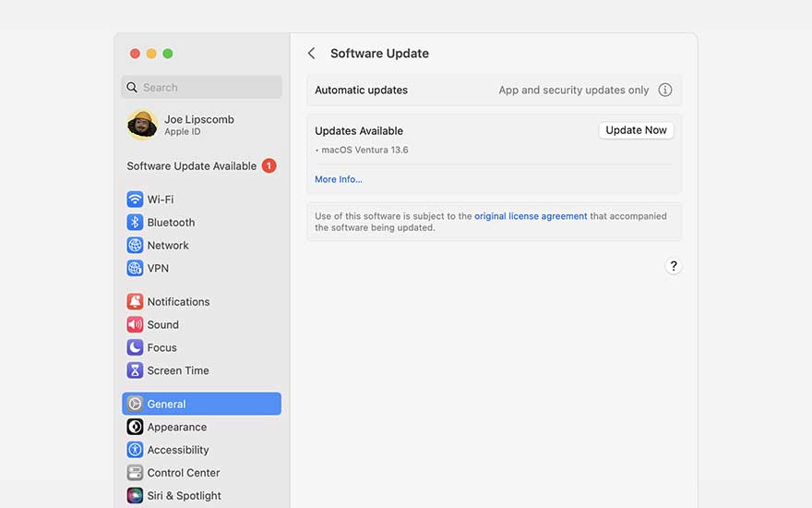Open Screen Time hourglass icon
The image size is (812, 508).
135,371
